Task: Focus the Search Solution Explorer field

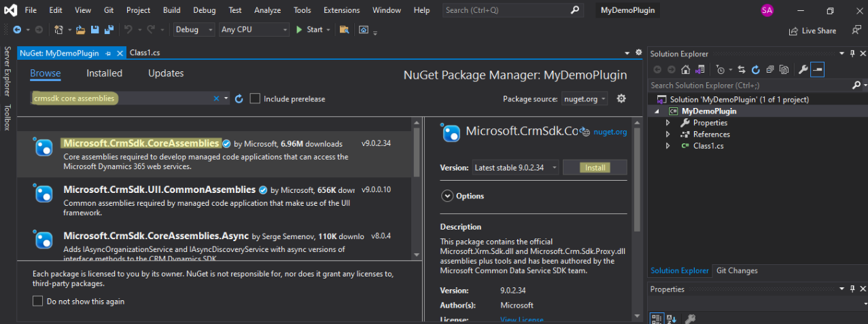Action: point(750,86)
